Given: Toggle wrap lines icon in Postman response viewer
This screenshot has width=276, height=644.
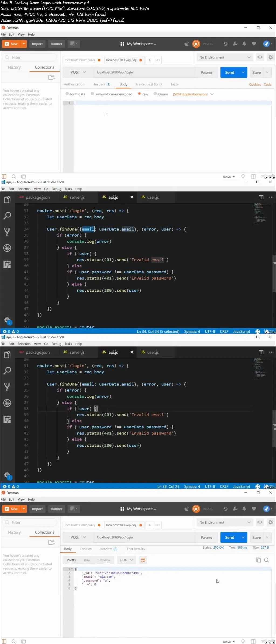Looking at the screenshot, I should (x=143, y=560).
